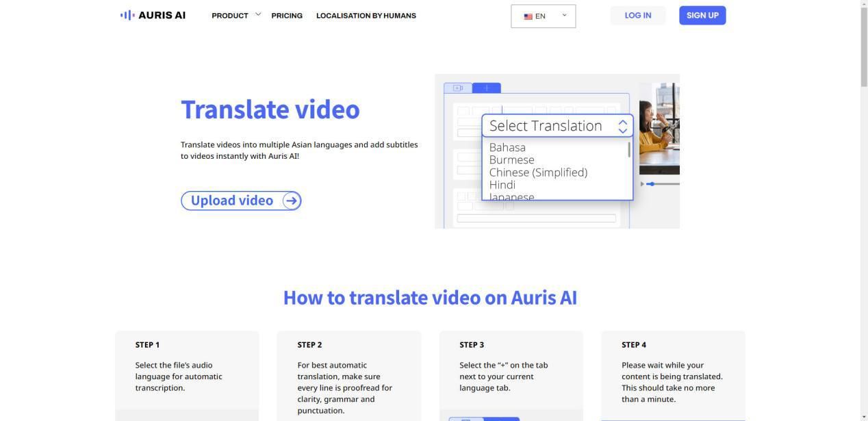Click the Upload video button
Screen dimensions: 868x421
(241, 201)
